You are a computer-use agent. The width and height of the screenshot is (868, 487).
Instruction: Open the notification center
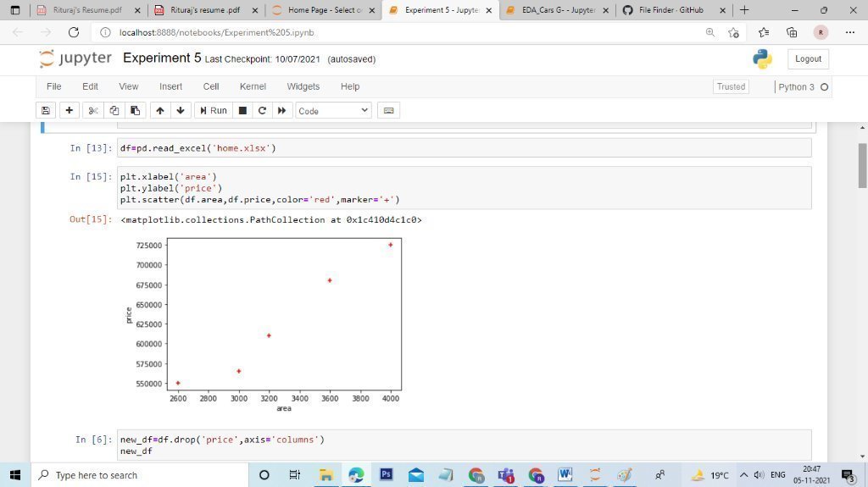pyautogui.click(x=849, y=475)
